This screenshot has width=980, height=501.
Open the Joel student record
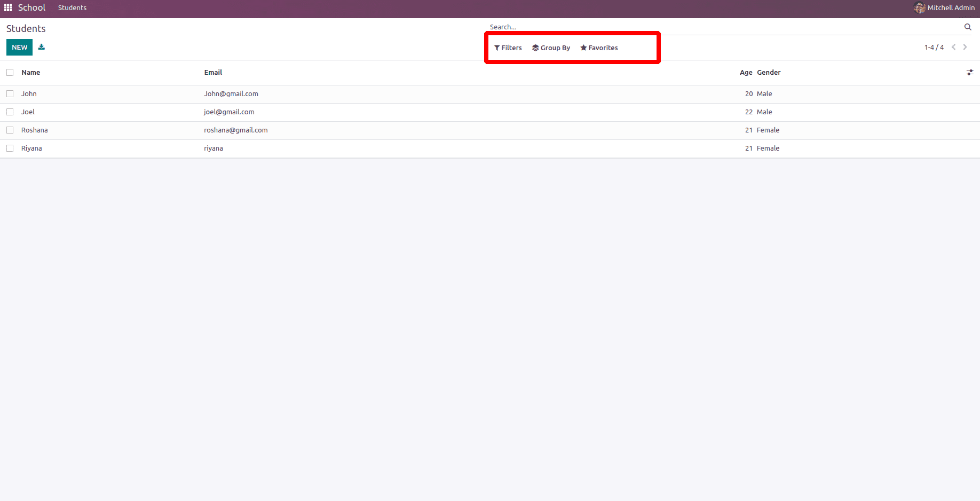click(x=28, y=112)
